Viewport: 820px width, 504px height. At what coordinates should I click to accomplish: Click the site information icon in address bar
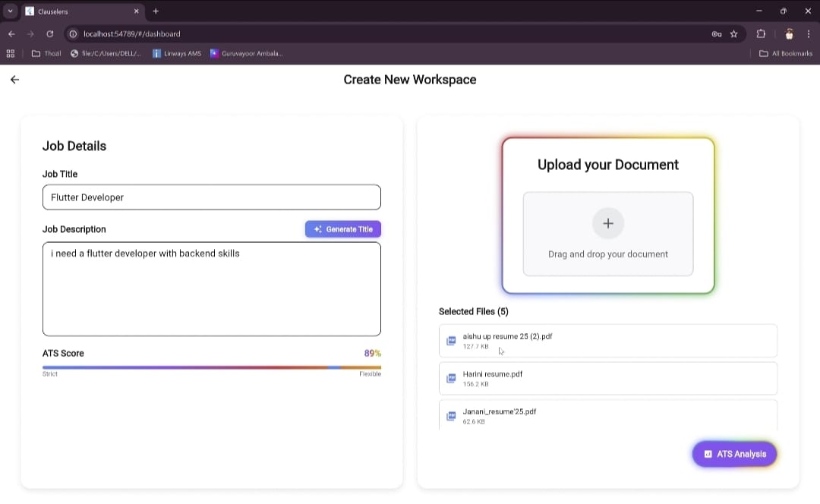tap(73, 34)
